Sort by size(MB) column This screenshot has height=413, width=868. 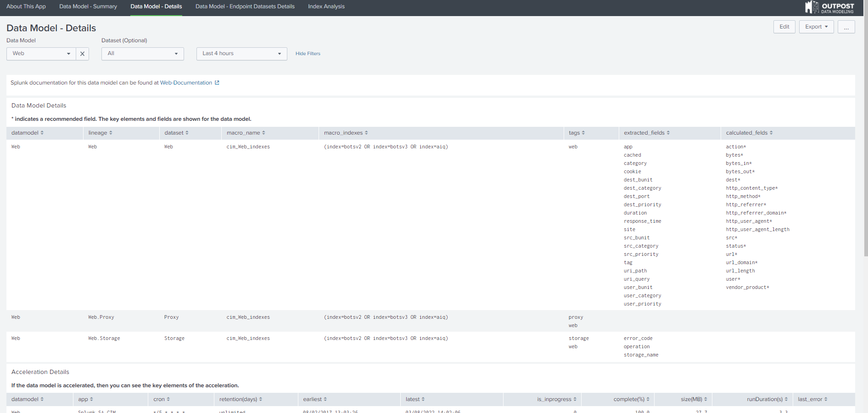(694, 399)
